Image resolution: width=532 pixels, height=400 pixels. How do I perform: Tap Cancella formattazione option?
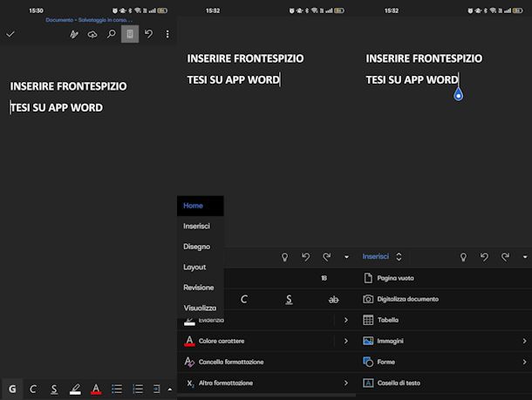coord(230,362)
